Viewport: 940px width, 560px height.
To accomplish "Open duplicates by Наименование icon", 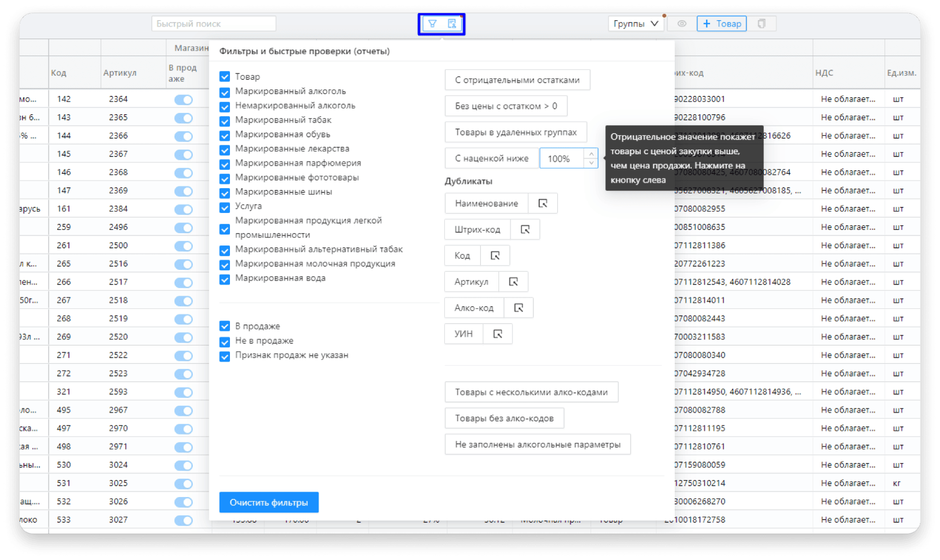I will (543, 203).
